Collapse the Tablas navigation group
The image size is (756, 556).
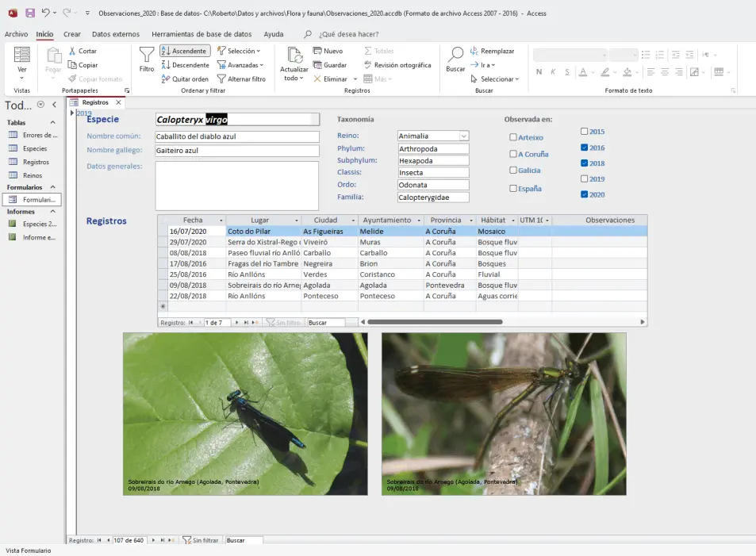coord(52,123)
